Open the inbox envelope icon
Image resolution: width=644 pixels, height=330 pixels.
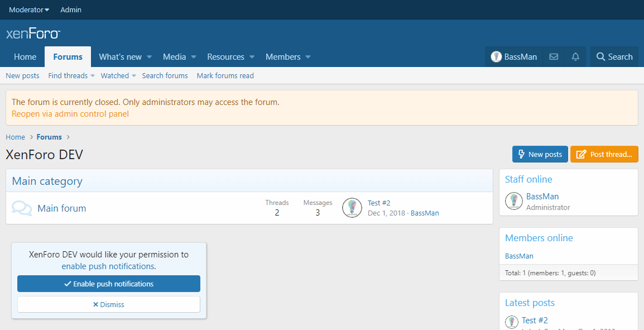tap(554, 57)
